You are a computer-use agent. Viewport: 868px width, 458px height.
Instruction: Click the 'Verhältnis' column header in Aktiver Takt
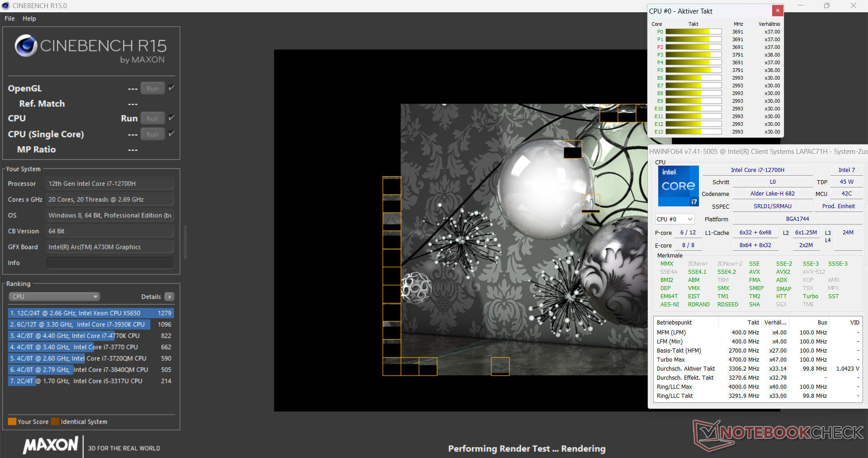pyautogui.click(x=769, y=24)
